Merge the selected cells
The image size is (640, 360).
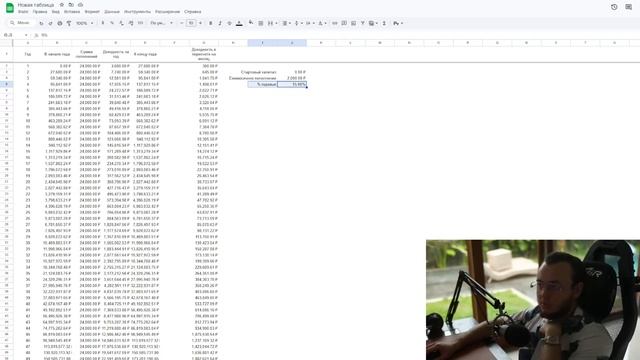coord(270,23)
